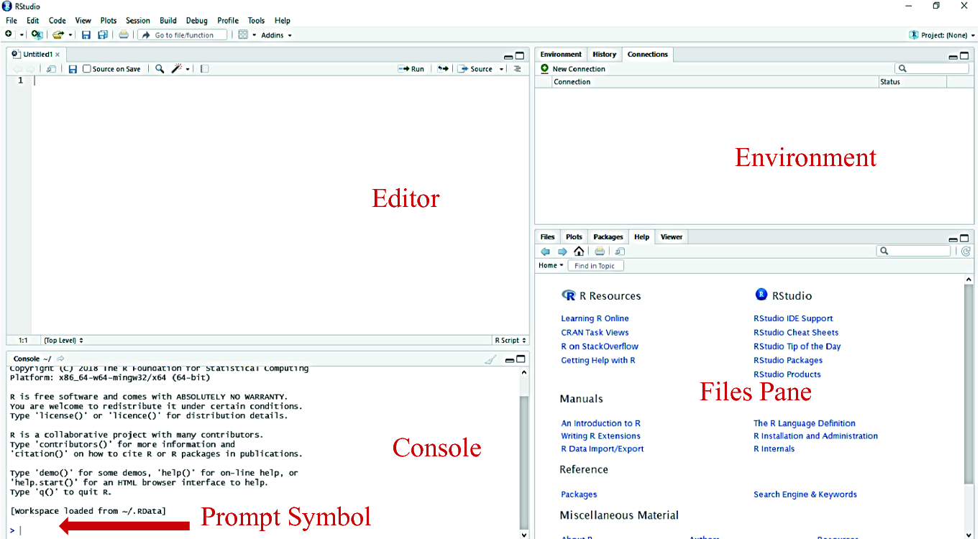Open the Tools menu

pos(257,21)
